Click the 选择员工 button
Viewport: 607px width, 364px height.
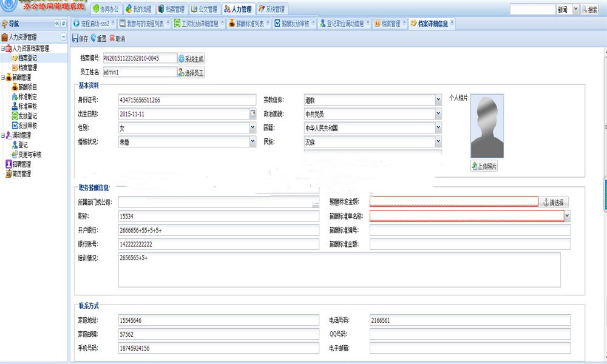tap(191, 73)
